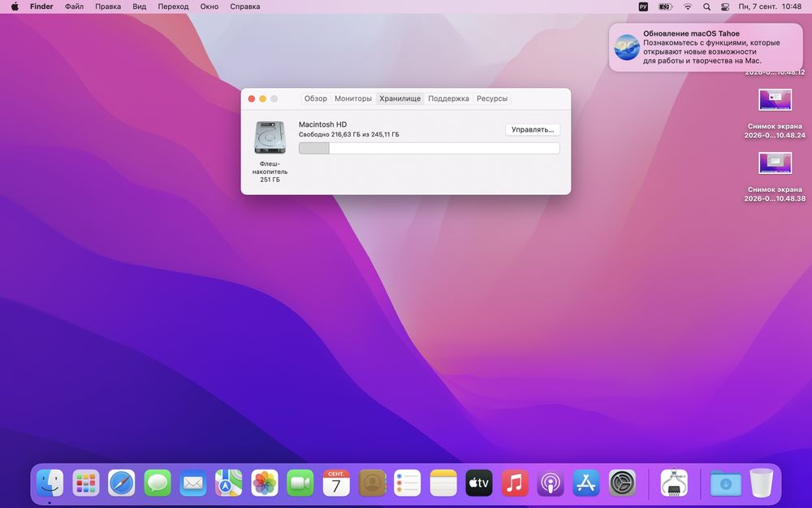812x508 pixels.
Task: Open the macOS Tahoe update notification
Action: point(706,47)
